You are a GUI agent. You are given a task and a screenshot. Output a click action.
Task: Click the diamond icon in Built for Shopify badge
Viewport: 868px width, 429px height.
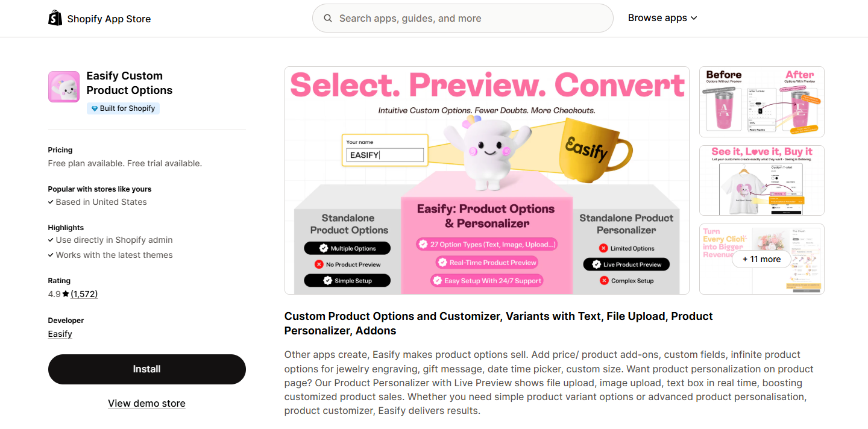coord(94,108)
